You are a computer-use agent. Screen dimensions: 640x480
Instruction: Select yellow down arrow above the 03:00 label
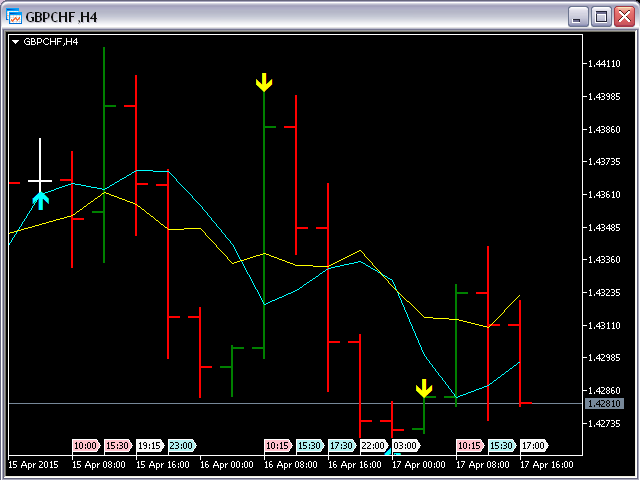coord(424,388)
